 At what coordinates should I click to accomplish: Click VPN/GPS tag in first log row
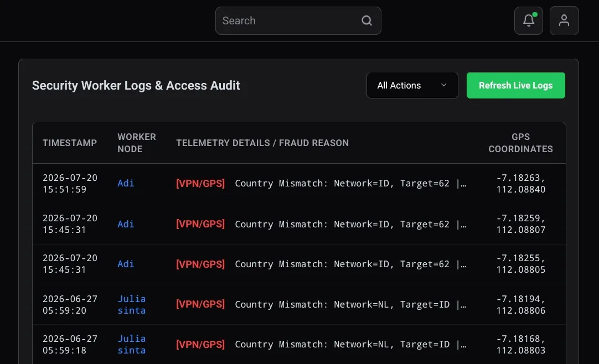[200, 183]
